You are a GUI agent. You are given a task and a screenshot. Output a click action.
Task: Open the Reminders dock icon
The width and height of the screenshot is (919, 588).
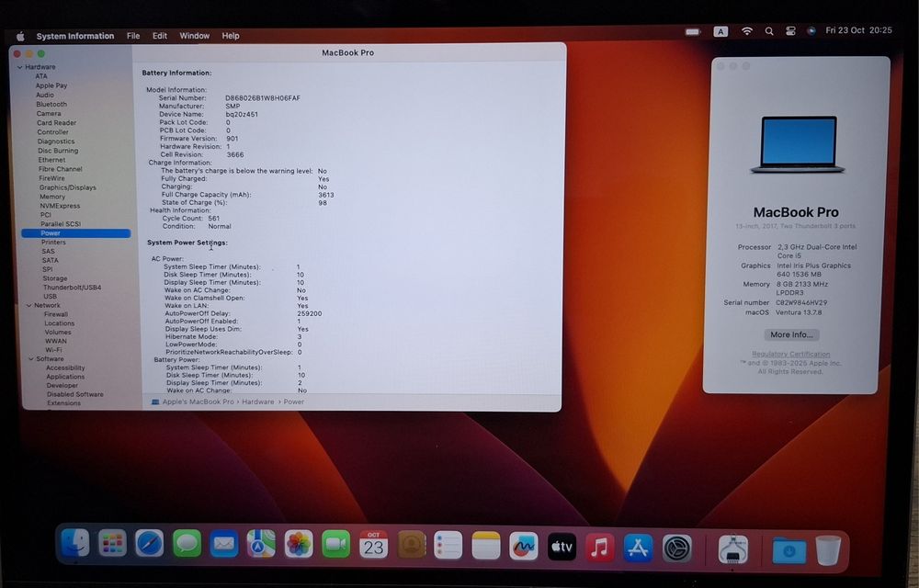[x=448, y=545]
